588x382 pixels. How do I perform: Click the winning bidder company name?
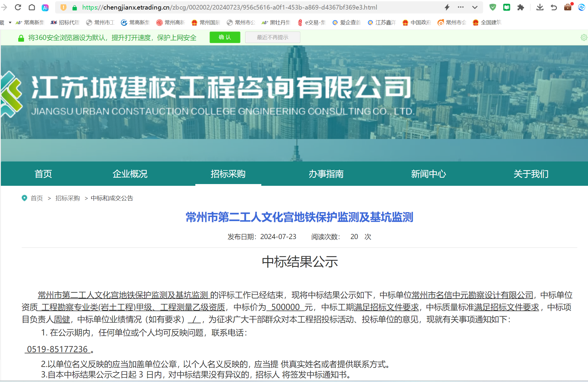[473, 295]
